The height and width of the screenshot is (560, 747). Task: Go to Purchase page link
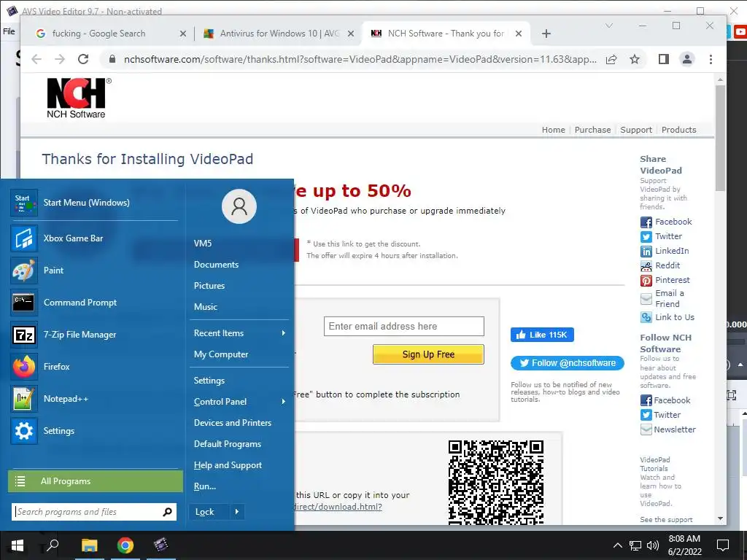pyautogui.click(x=592, y=130)
